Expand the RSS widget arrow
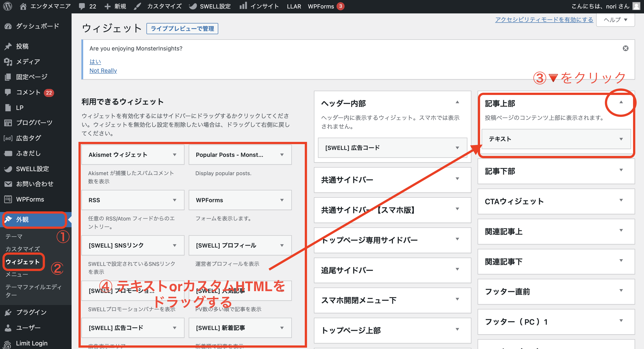644x349 pixels. click(x=174, y=200)
